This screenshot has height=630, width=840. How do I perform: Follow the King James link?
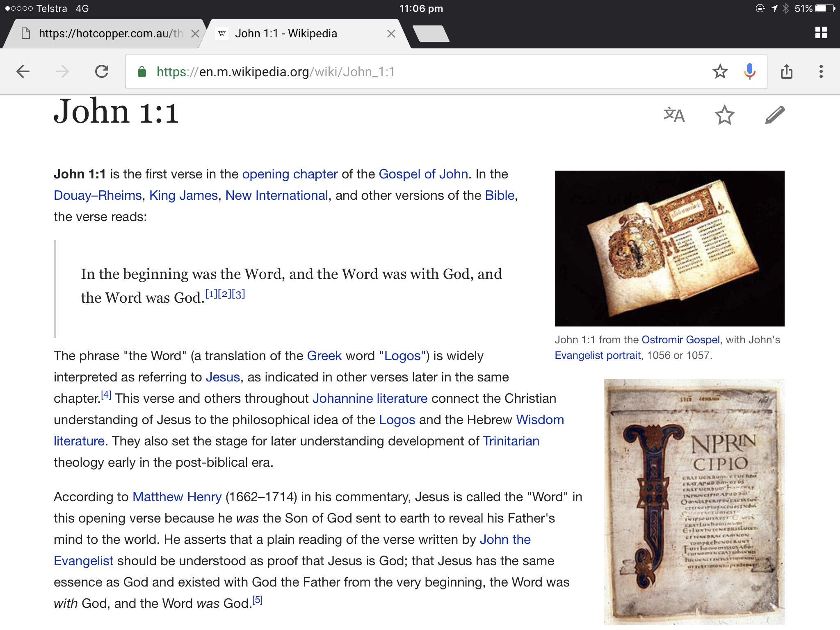point(183,196)
